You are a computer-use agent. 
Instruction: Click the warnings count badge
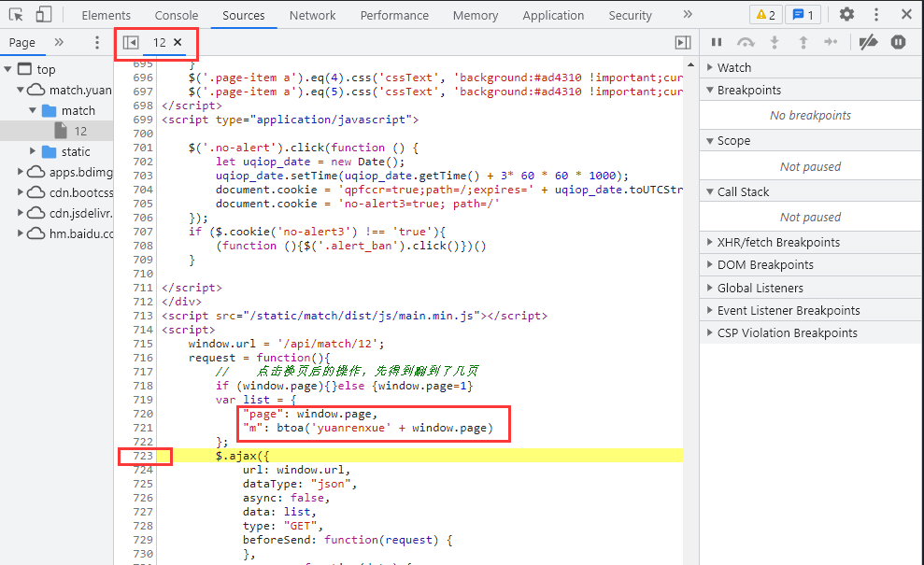[765, 15]
